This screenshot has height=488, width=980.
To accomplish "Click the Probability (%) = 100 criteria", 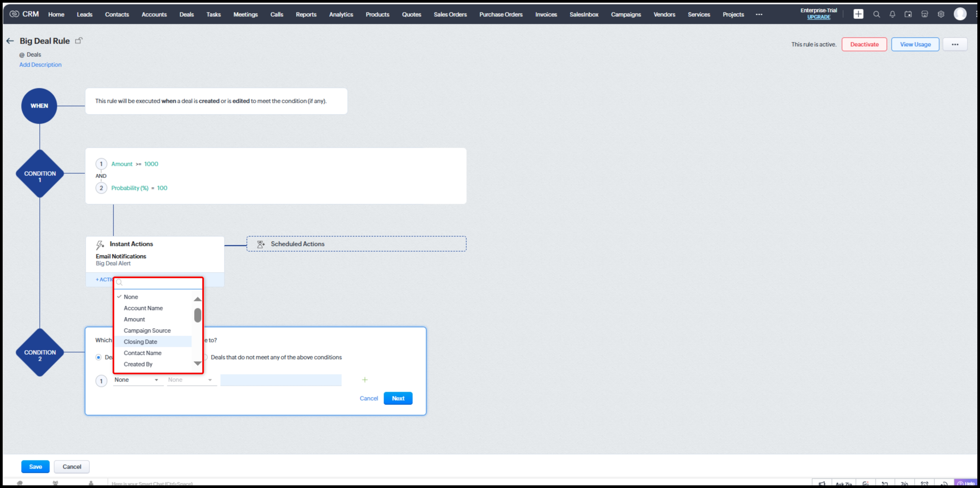I will tap(139, 188).
